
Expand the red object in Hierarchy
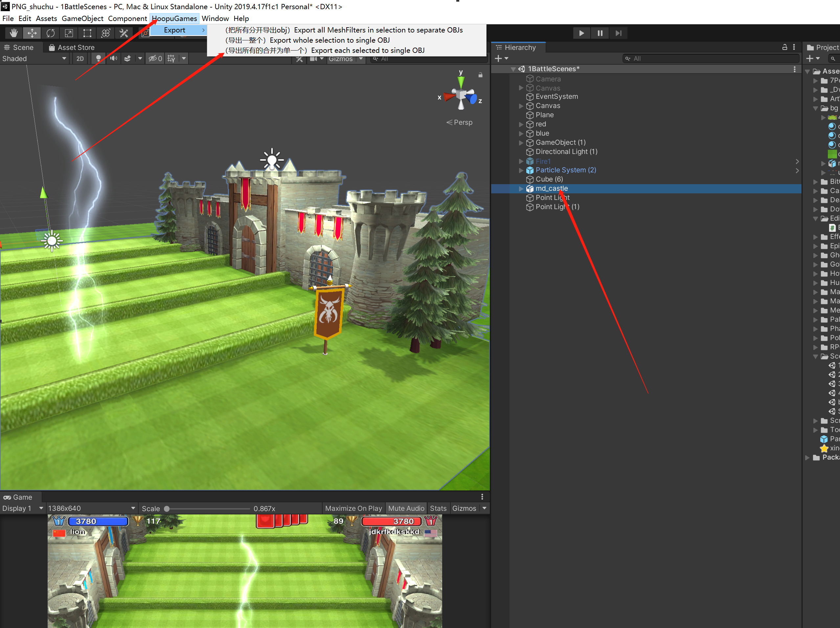[x=521, y=124]
